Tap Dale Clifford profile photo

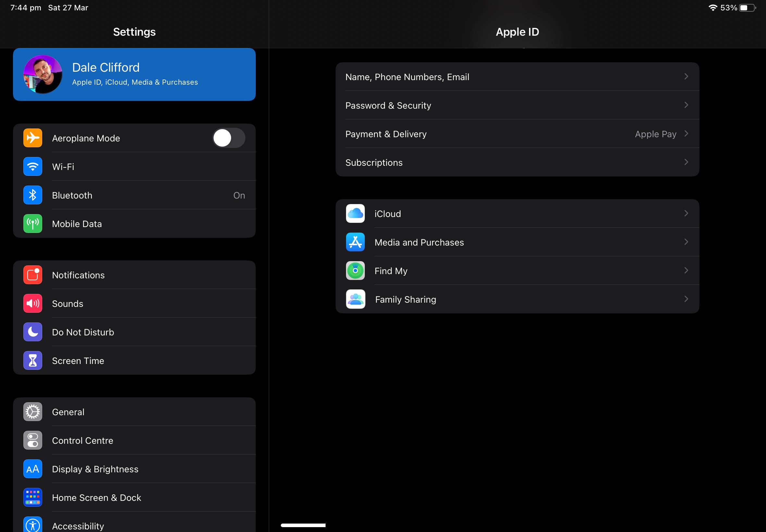43,74
